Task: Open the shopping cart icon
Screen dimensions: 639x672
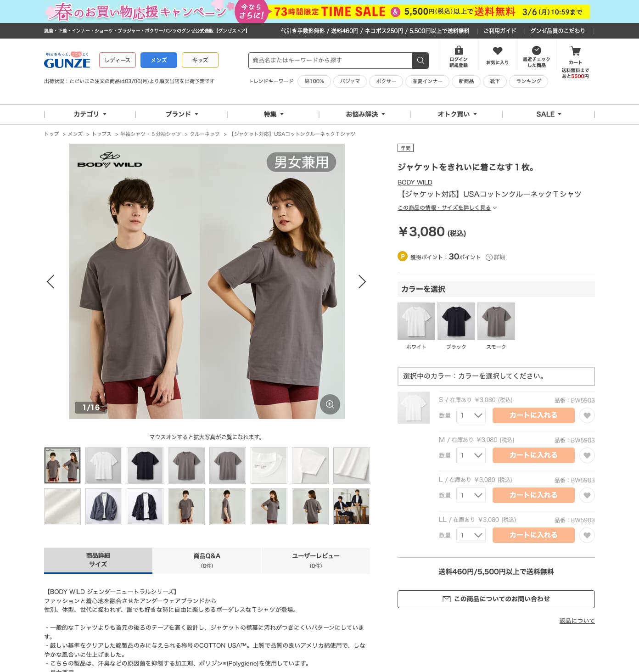Action: tap(575, 51)
